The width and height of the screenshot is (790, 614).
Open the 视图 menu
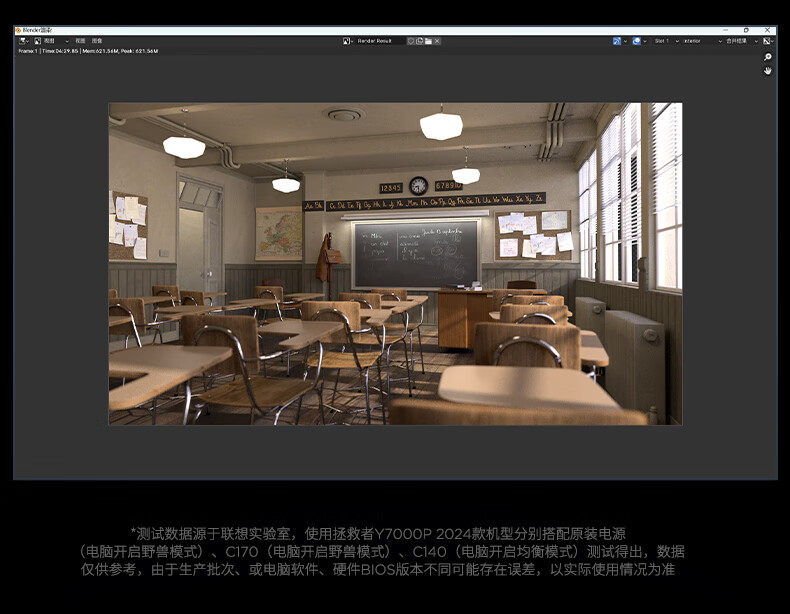coord(80,41)
